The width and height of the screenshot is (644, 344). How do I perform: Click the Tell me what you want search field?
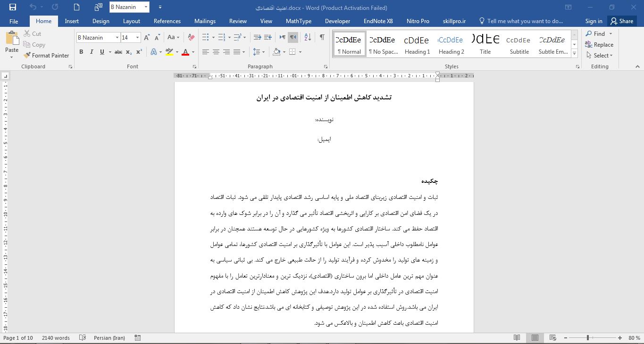pos(521,21)
